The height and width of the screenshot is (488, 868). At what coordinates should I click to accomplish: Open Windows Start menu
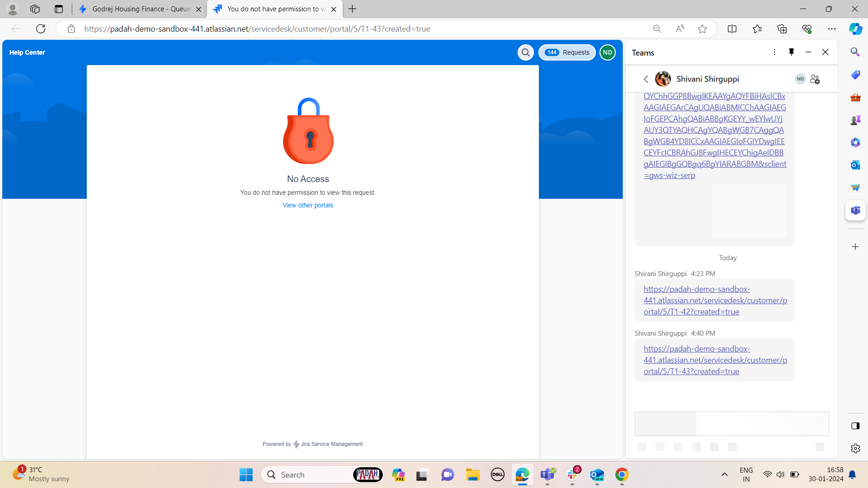[x=246, y=475]
